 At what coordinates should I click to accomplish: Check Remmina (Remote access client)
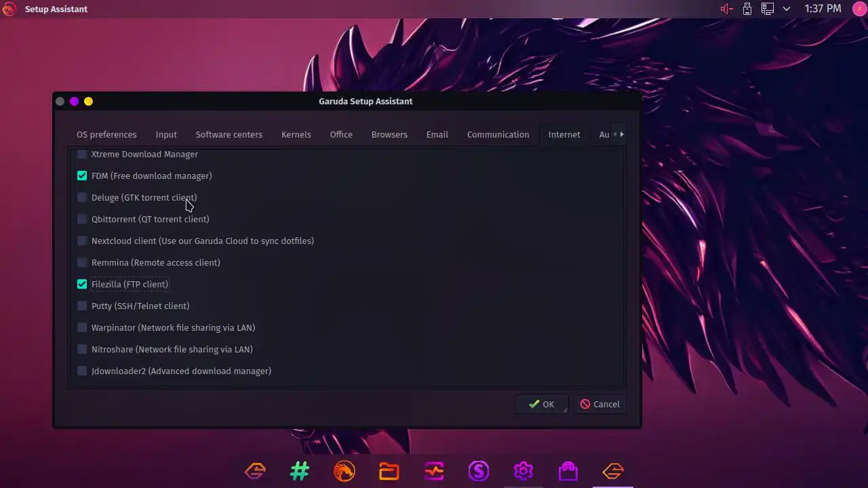(82, 262)
